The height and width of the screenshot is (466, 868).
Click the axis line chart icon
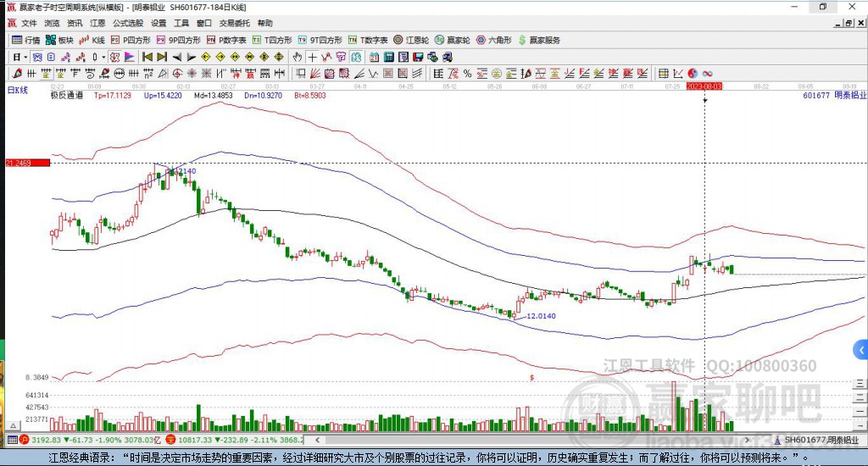[677, 73]
